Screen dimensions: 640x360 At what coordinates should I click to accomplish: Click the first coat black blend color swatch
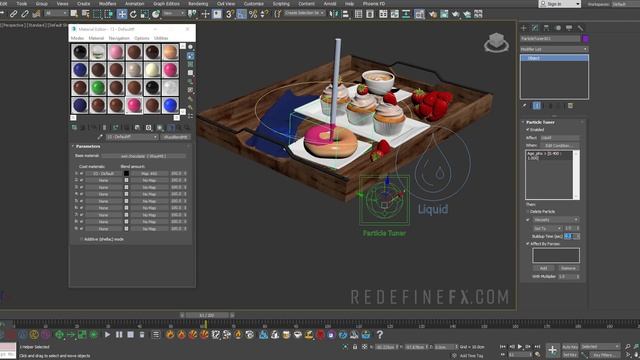click(126, 173)
